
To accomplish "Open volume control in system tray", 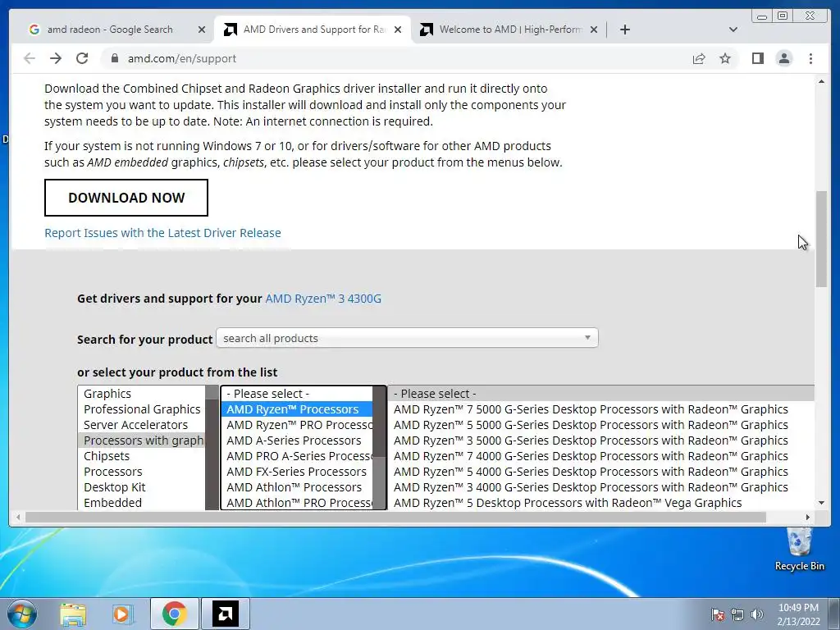I will tap(757, 614).
